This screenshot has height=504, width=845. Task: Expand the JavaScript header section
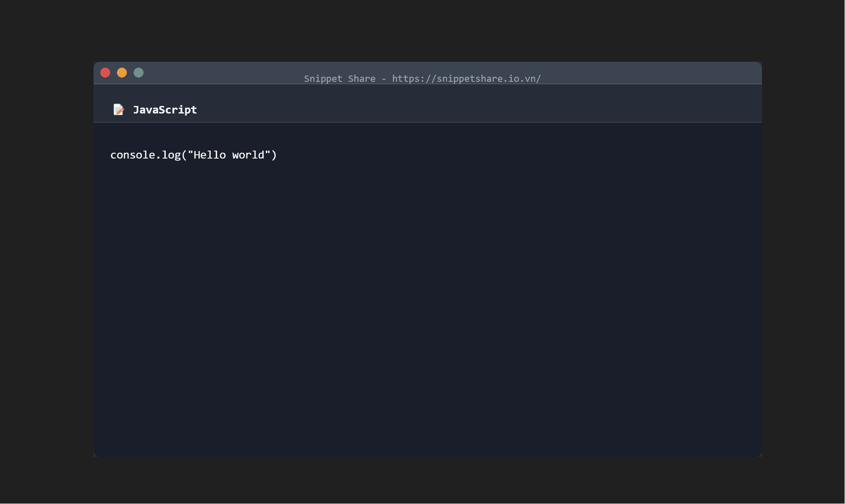tap(165, 110)
